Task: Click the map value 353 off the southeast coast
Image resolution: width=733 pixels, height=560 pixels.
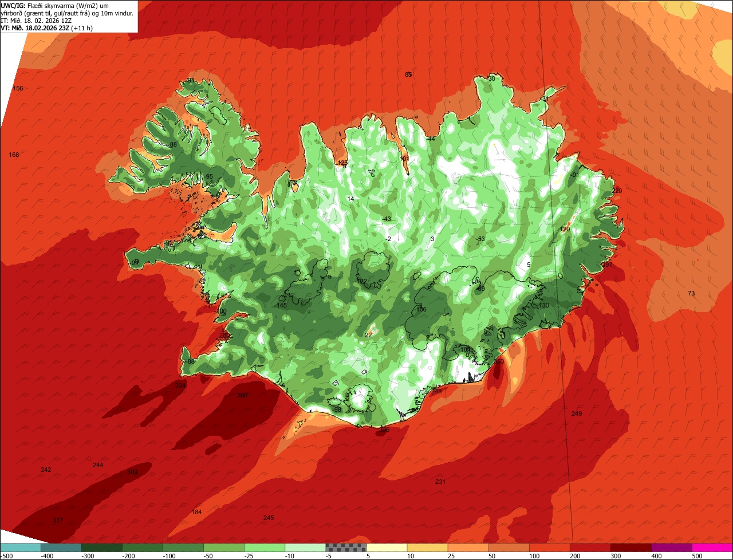Action: coord(499,362)
